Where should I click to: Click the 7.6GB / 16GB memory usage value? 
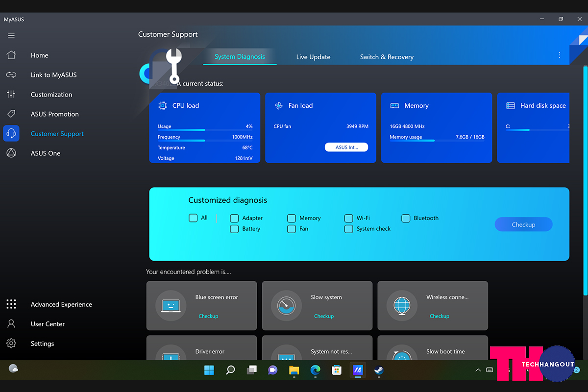pyautogui.click(x=470, y=137)
